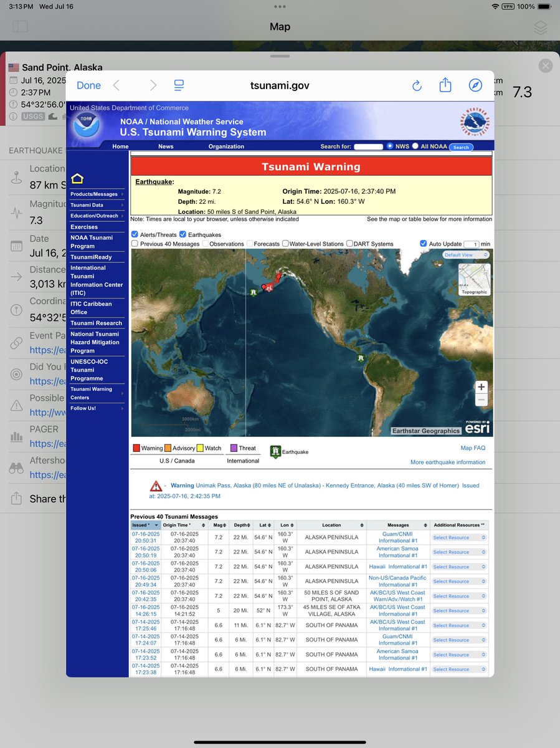Open More earthquake information link
This screenshot has height=748, width=560.
[448, 462]
